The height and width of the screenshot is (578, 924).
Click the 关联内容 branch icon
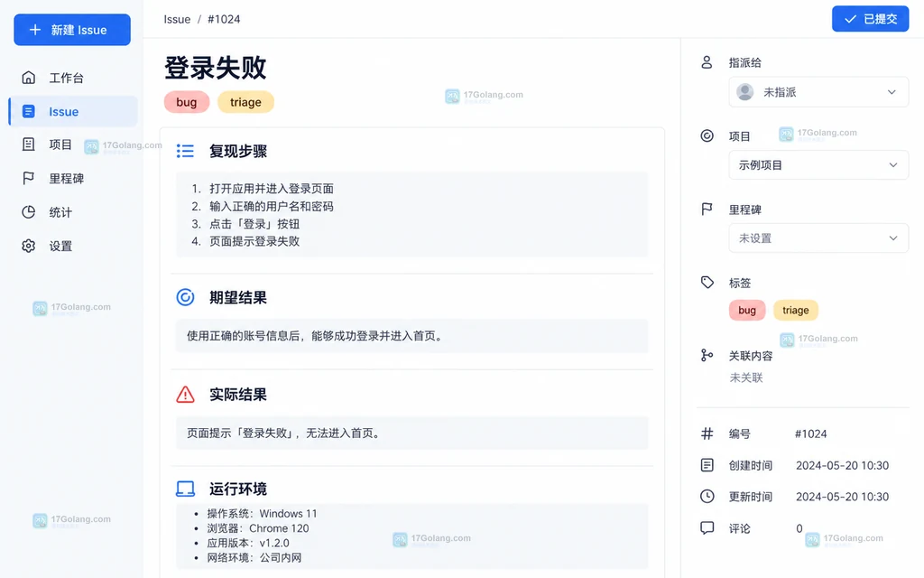[x=707, y=355]
